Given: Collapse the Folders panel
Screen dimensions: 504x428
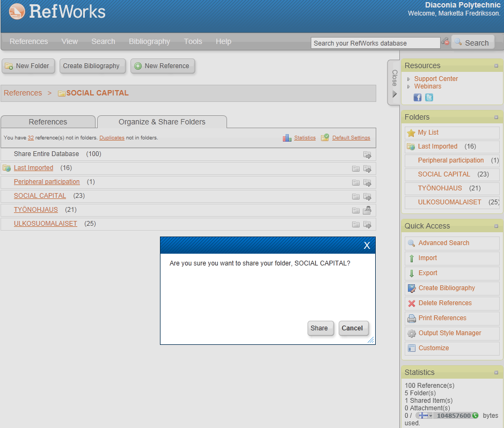Looking at the screenshot, I should pos(496,117).
